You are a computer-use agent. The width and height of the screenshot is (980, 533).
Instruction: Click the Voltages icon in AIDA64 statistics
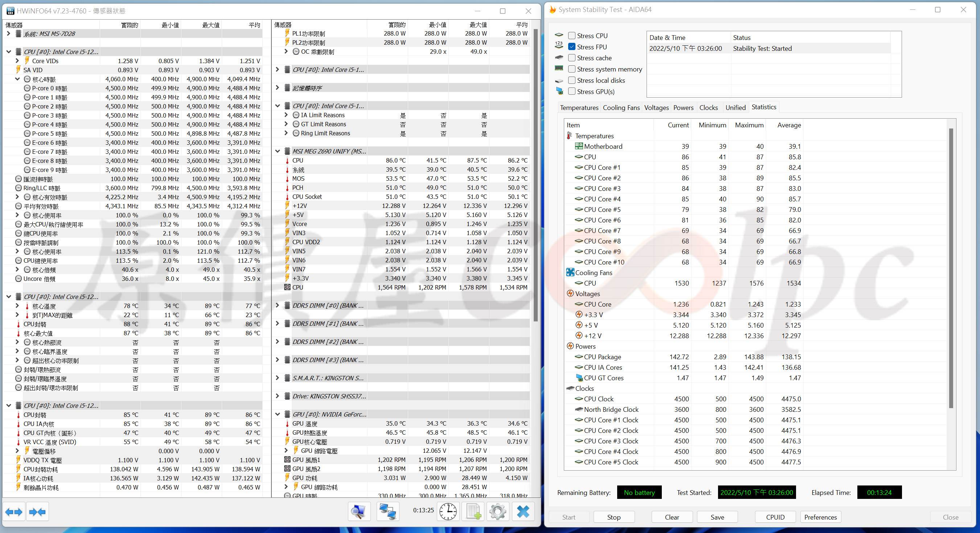click(570, 294)
